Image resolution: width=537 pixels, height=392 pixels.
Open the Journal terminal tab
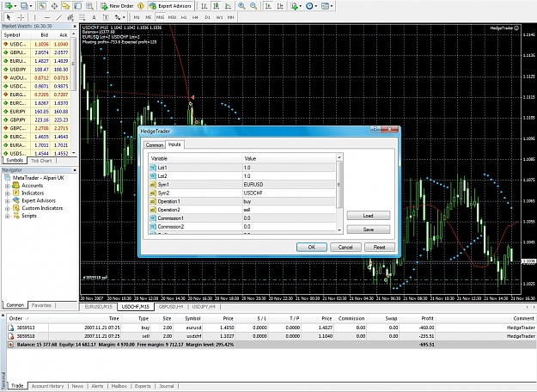coord(167,386)
